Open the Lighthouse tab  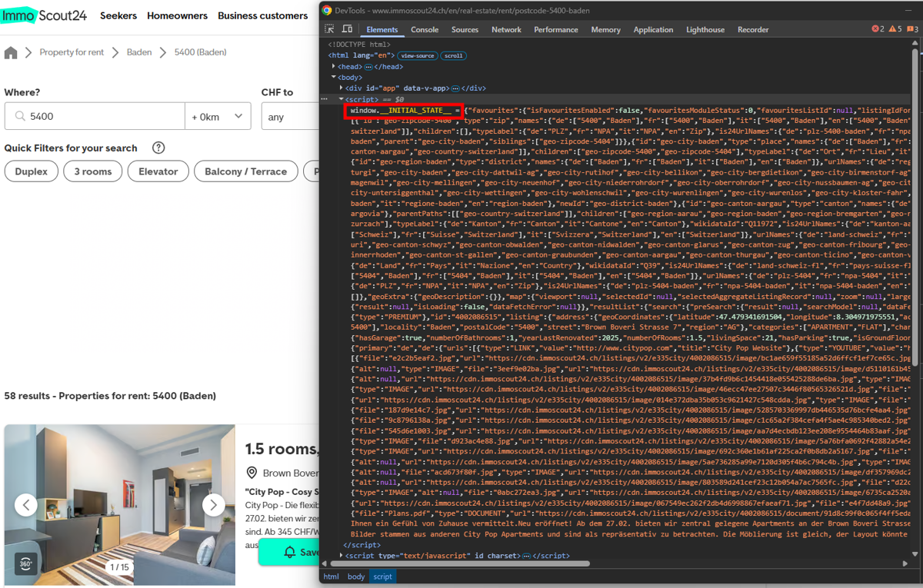click(705, 29)
